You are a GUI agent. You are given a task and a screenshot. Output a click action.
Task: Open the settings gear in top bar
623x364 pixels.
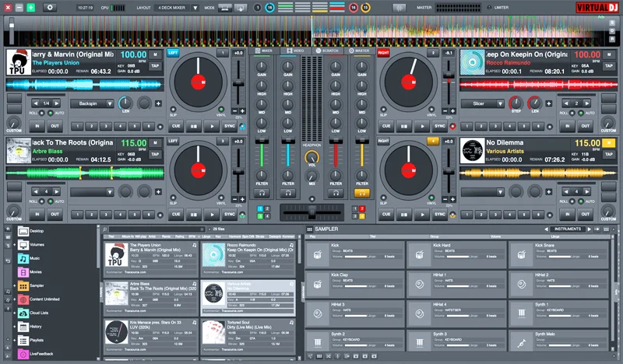[x=50, y=8]
